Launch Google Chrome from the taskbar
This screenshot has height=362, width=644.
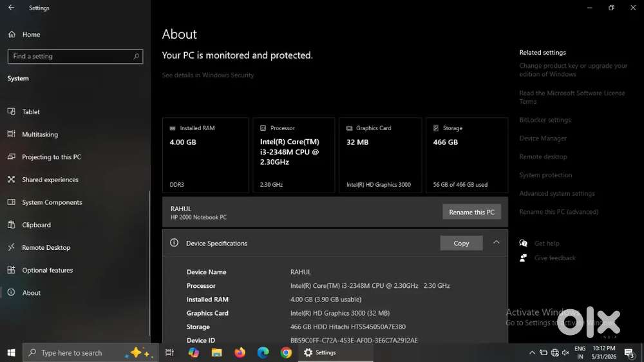(x=287, y=352)
